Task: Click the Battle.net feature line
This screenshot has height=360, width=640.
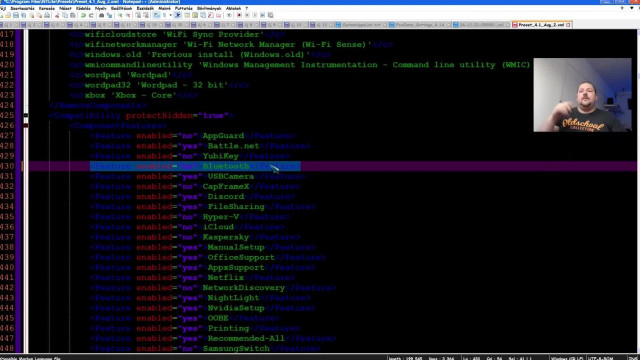Action: click(x=200, y=146)
